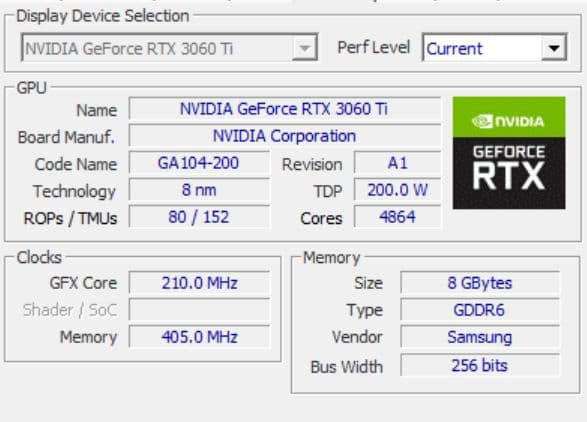Viewport: 587px width, 422px height.
Task: Click the GFX Core 210.0 MHz value
Action: point(199,283)
